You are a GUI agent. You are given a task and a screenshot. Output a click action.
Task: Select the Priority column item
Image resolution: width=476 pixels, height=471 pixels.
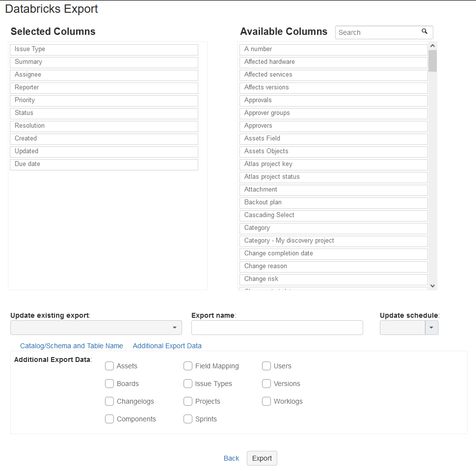coord(104,101)
